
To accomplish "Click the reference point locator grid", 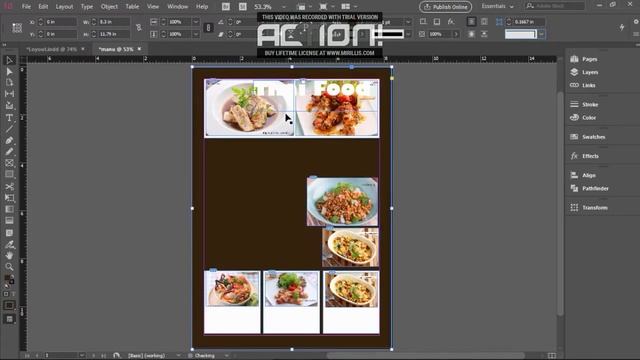I will tap(17, 28).
